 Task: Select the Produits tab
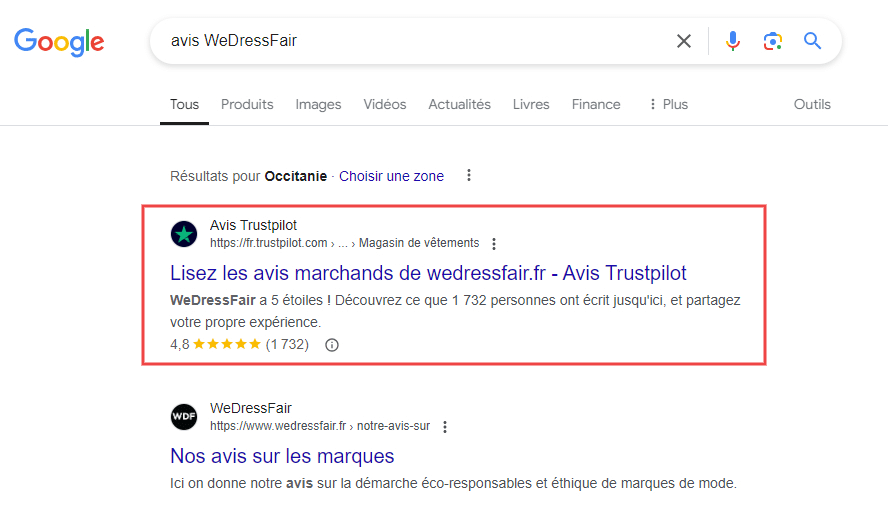click(x=247, y=104)
